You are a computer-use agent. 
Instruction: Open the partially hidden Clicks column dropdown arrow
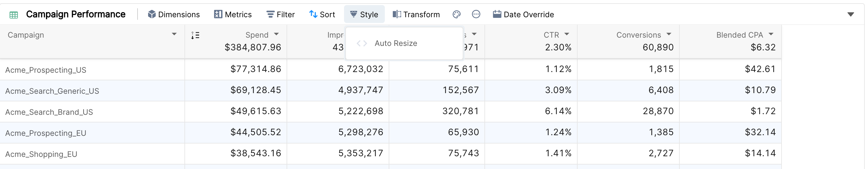(475, 34)
